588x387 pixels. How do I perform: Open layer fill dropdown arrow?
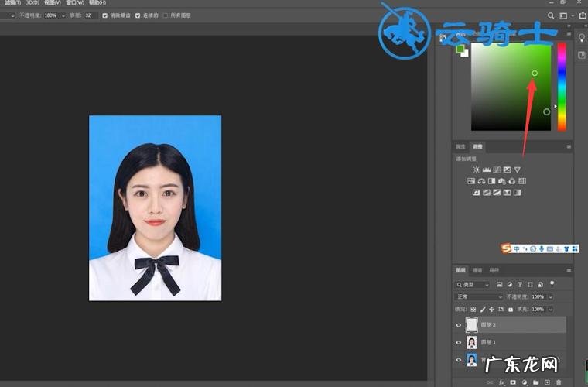tap(551, 310)
